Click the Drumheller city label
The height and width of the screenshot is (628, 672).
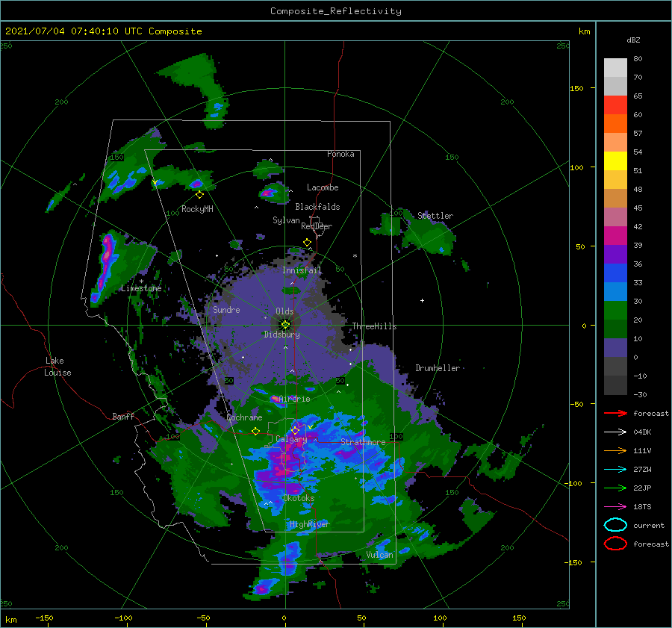tap(438, 368)
